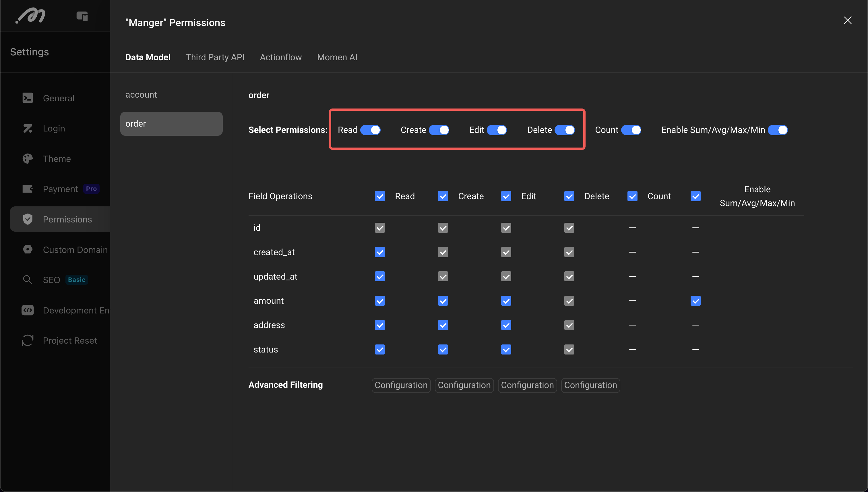Screen dimensions: 868x492
Task: Open Payment settings
Action: click(x=60, y=189)
